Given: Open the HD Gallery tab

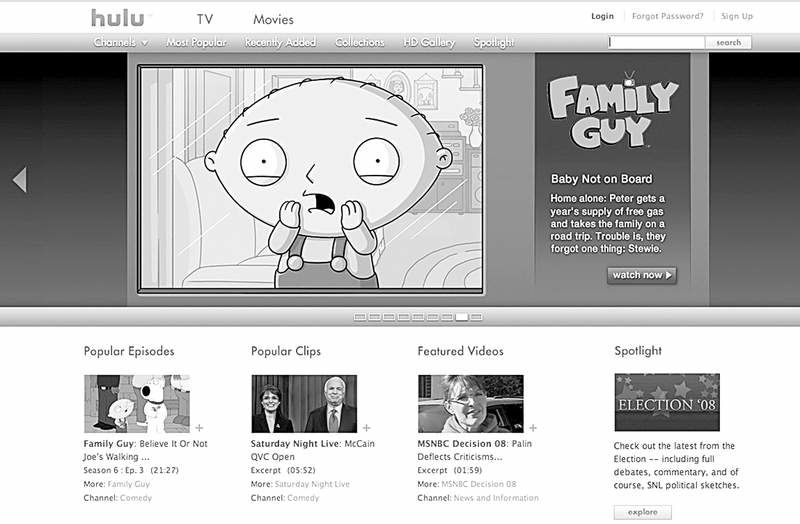Looking at the screenshot, I should point(429,42).
